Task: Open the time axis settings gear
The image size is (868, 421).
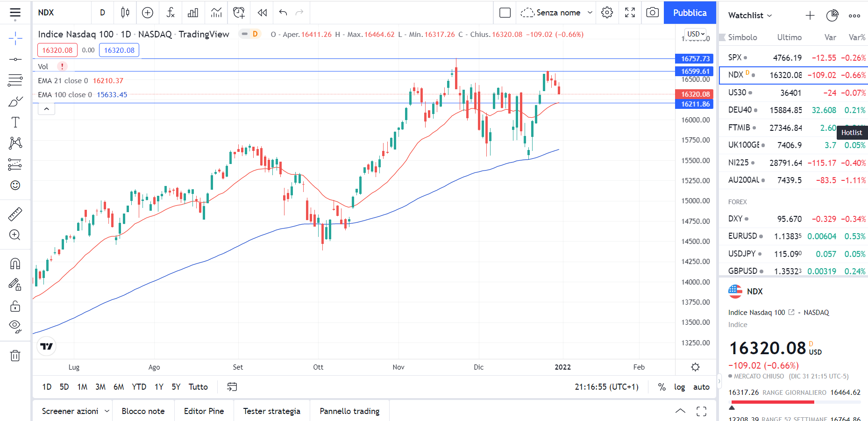Action: coord(695,367)
